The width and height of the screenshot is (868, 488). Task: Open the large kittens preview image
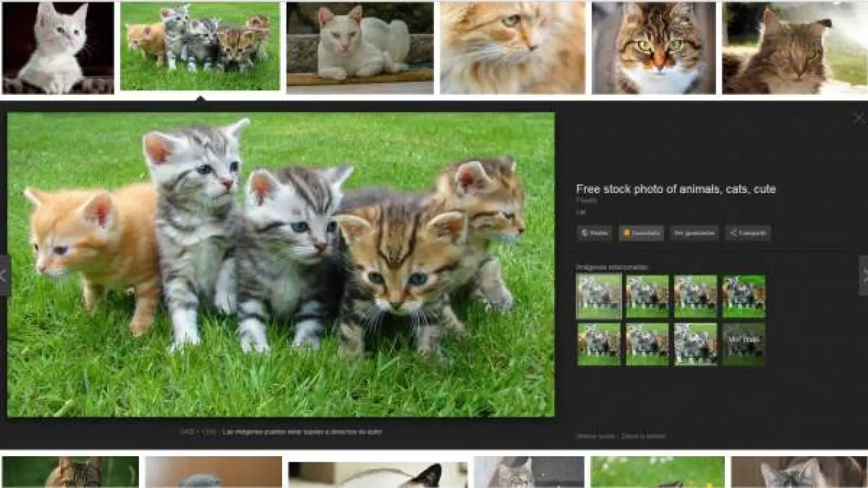[x=281, y=264]
